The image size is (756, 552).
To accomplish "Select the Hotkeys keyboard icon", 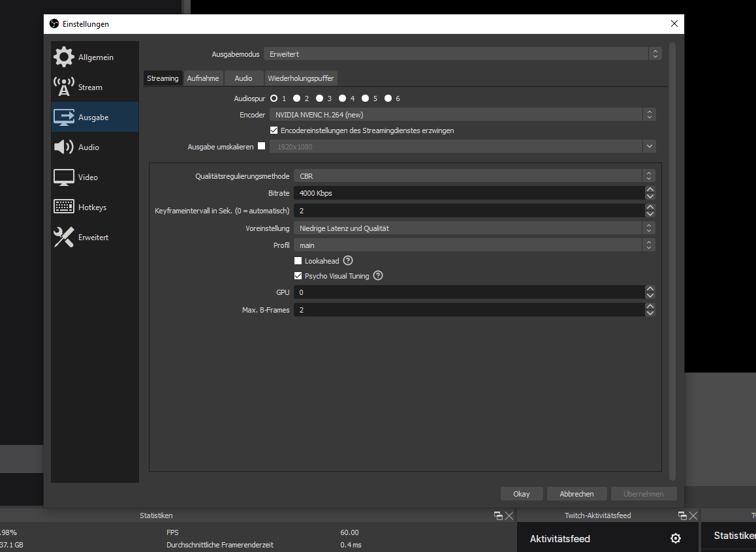I will 64,207.
